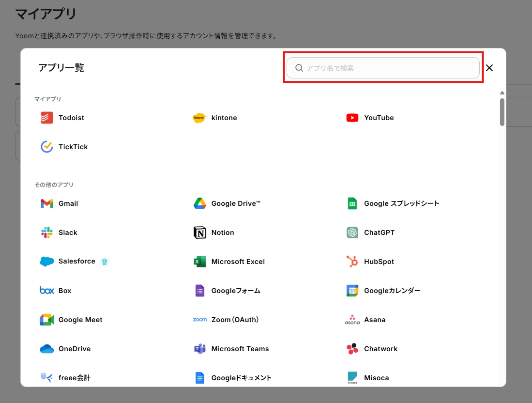Viewport: 532px width, 403px height.
Task: Close the アプリ一覧 dialog with X
Action: [489, 68]
